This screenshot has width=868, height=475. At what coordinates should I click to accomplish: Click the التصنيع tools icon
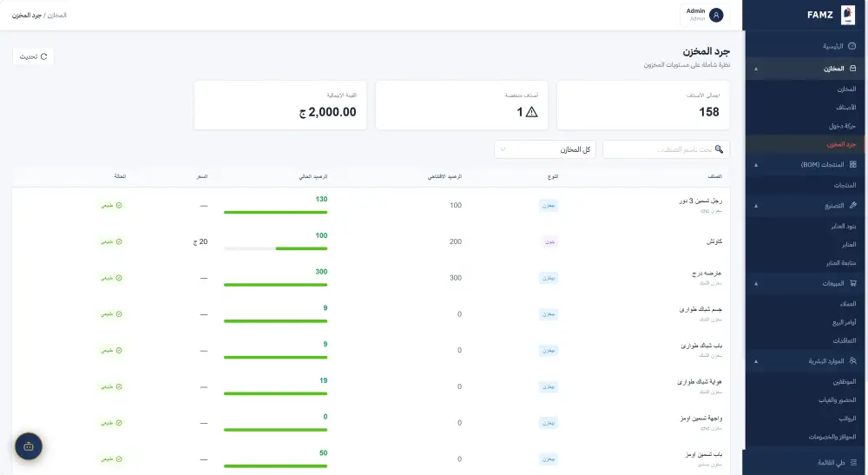tap(852, 206)
